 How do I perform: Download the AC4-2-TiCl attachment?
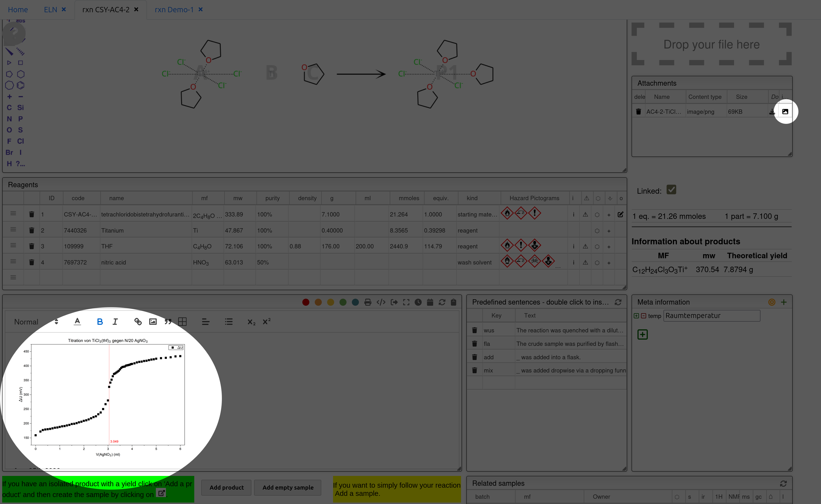pos(772,112)
